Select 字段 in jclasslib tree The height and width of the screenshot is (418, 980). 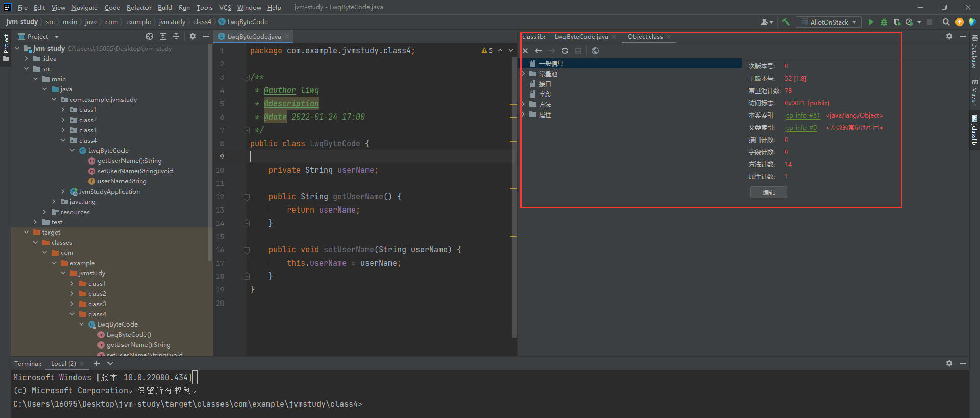coord(545,94)
